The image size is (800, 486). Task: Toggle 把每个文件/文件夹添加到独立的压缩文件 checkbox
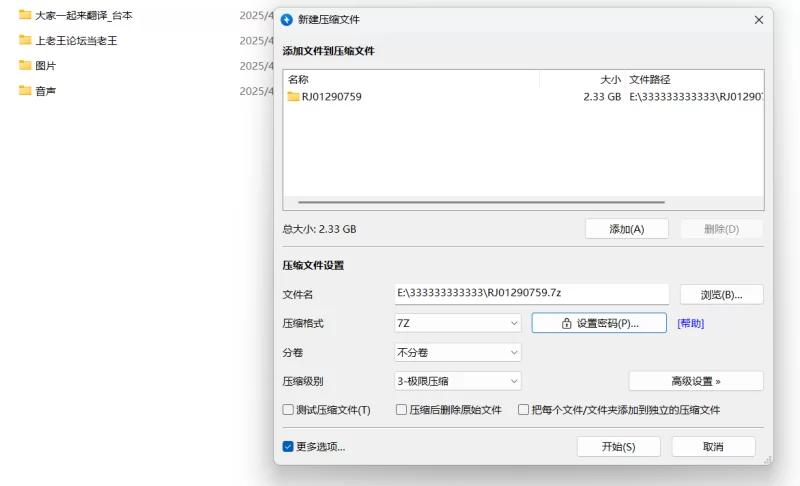coord(523,410)
